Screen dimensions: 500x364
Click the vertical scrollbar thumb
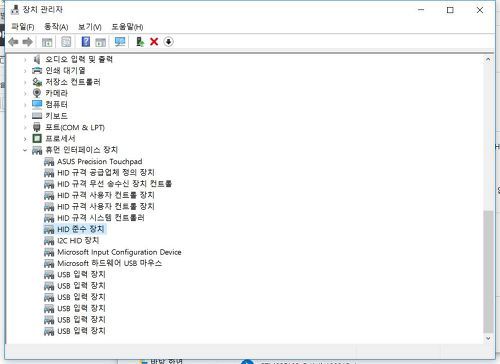click(x=488, y=271)
